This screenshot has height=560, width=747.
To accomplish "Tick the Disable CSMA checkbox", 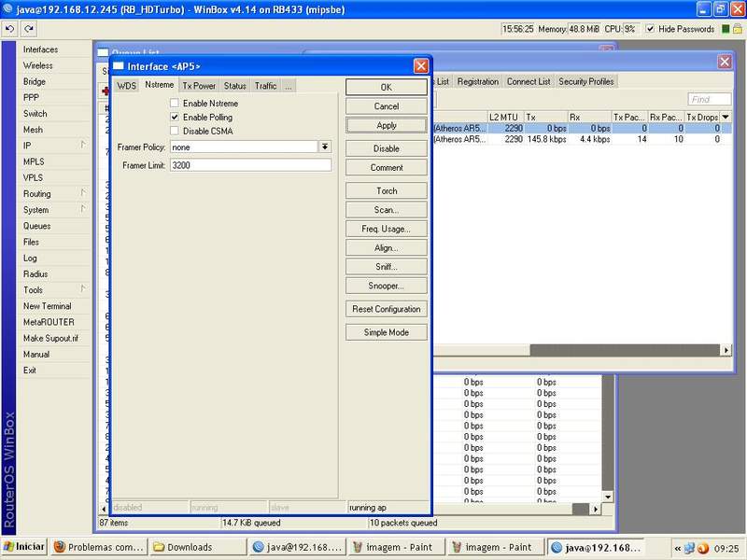I will point(175,132).
